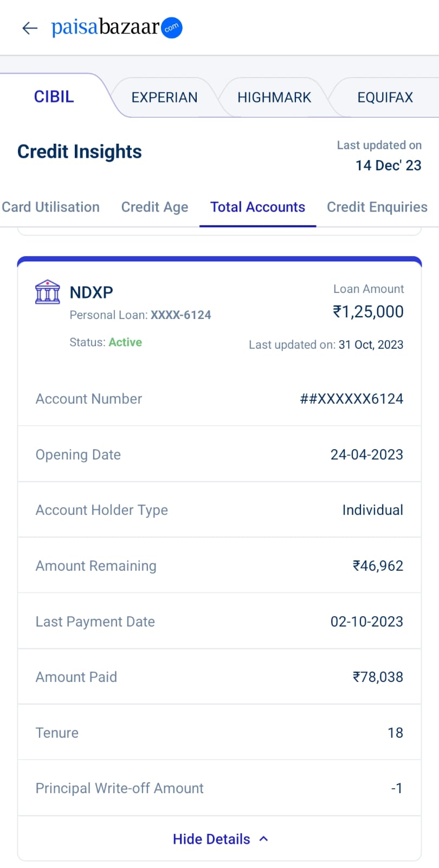Image resolution: width=439 pixels, height=868 pixels.
Task: Tap the ₹1,25,000 loan amount
Action: (x=368, y=312)
